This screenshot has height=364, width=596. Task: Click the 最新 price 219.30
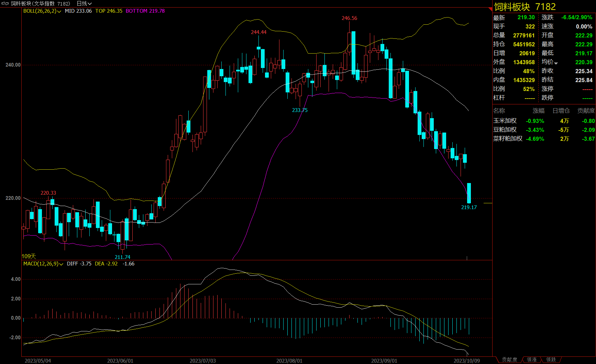(x=526, y=18)
